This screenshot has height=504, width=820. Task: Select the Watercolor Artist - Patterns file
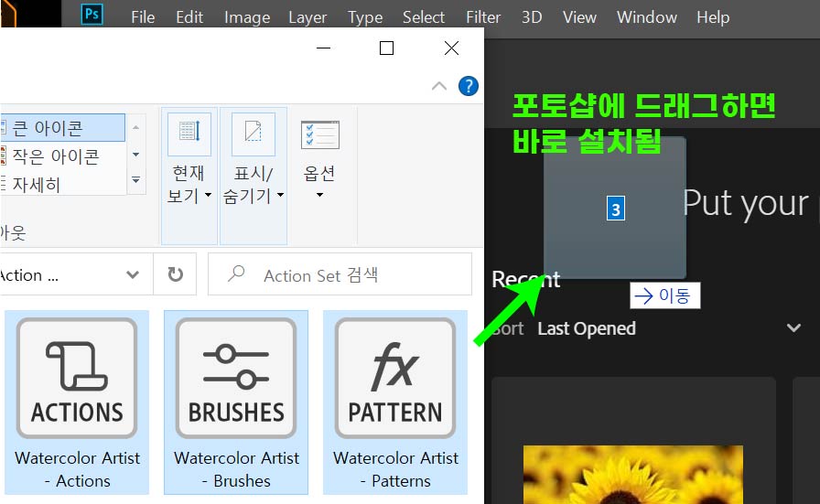coord(395,402)
